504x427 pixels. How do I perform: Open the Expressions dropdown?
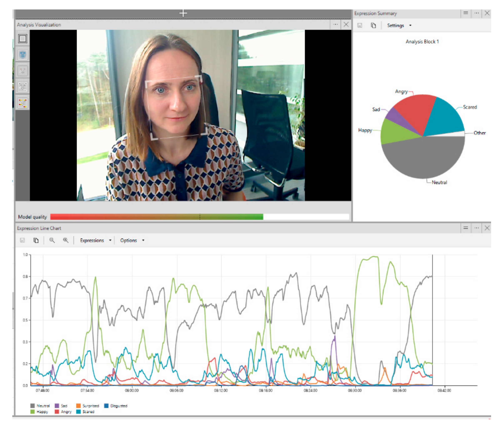click(x=95, y=240)
